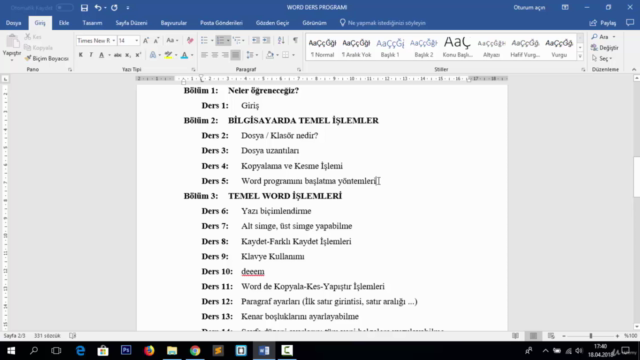Image resolution: width=640 pixels, height=360 pixels.
Task: Open the Yapıştır paste button
Action: [x=12, y=46]
